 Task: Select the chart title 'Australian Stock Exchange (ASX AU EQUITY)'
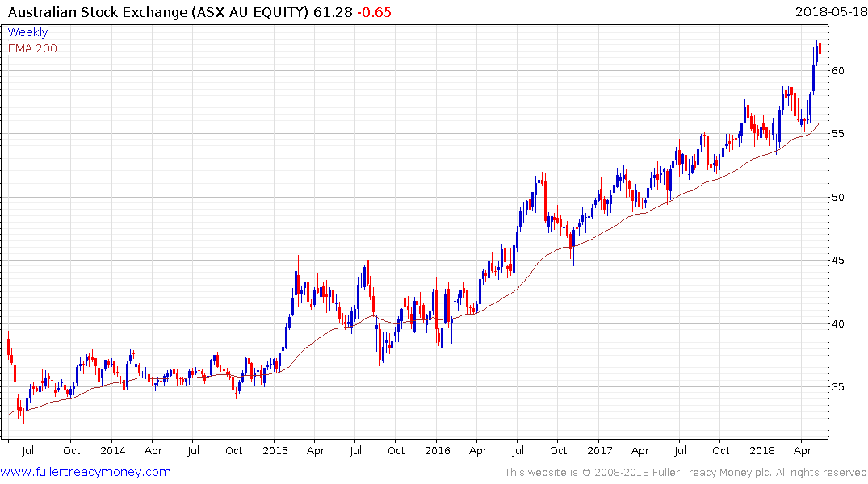[x=157, y=11]
